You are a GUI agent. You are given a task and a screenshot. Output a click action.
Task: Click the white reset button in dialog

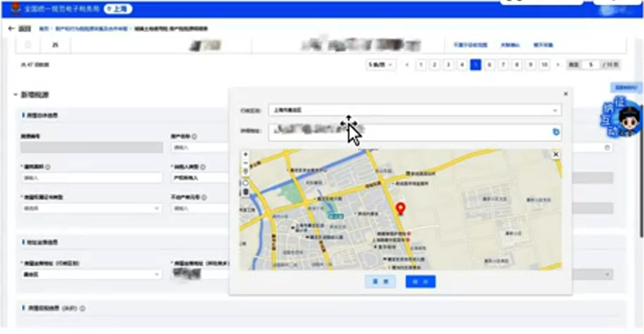380,281
